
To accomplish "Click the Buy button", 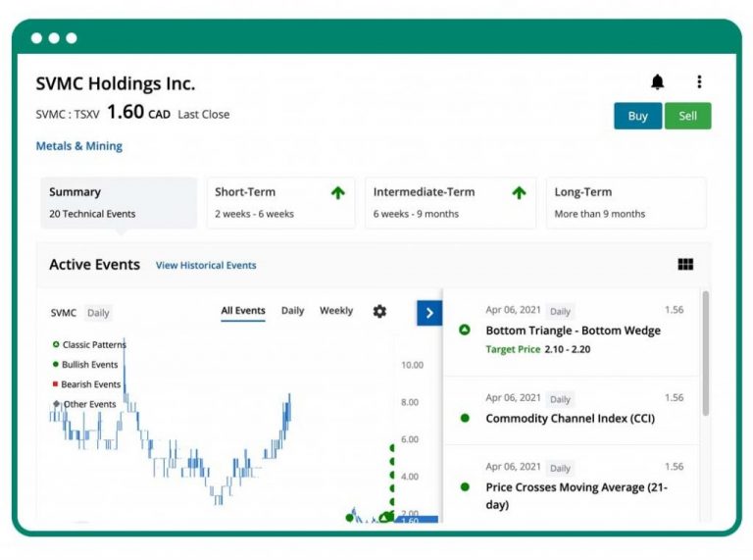I will click(x=637, y=116).
